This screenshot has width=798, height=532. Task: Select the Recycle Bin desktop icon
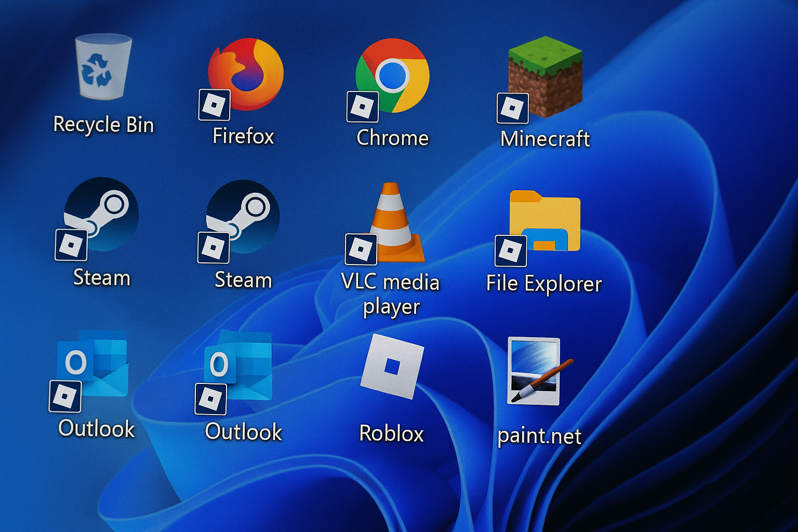coord(103,66)
